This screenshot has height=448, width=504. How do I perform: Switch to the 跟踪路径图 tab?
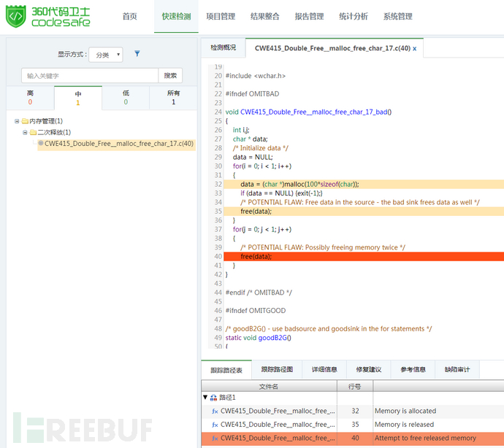[277, 369]
